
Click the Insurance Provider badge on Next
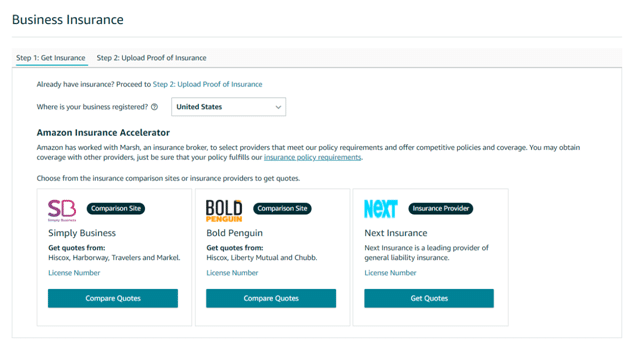coord(441,208)
